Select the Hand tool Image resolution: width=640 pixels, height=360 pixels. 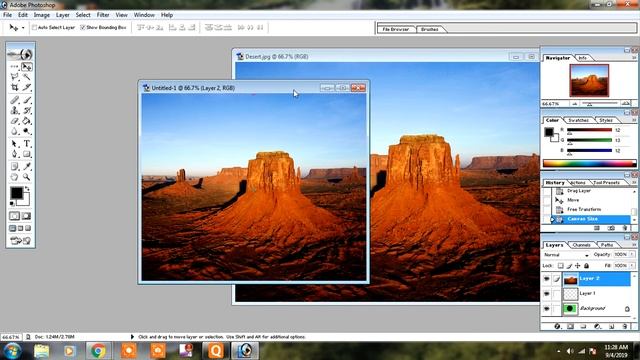[x=15, y=177]
